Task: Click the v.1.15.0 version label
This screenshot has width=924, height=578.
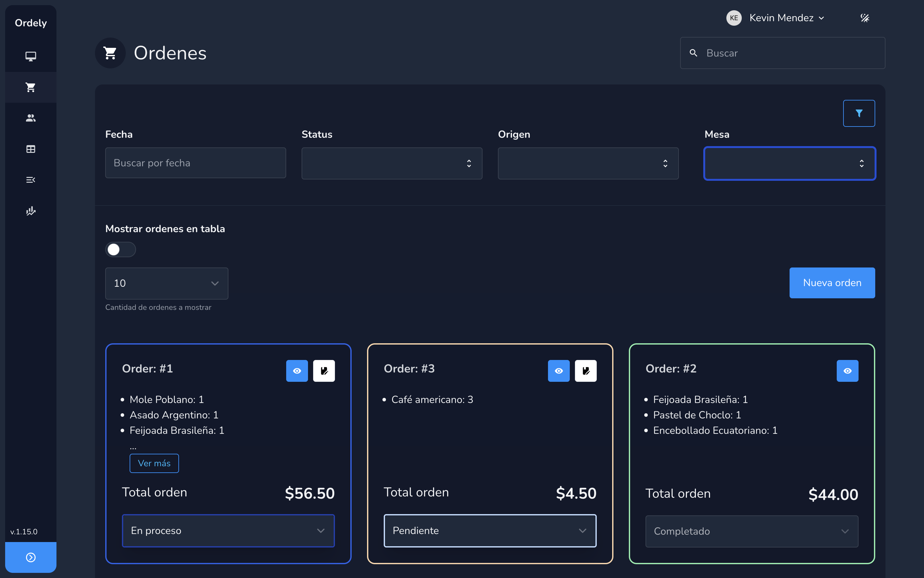Action: coord(24,531)
